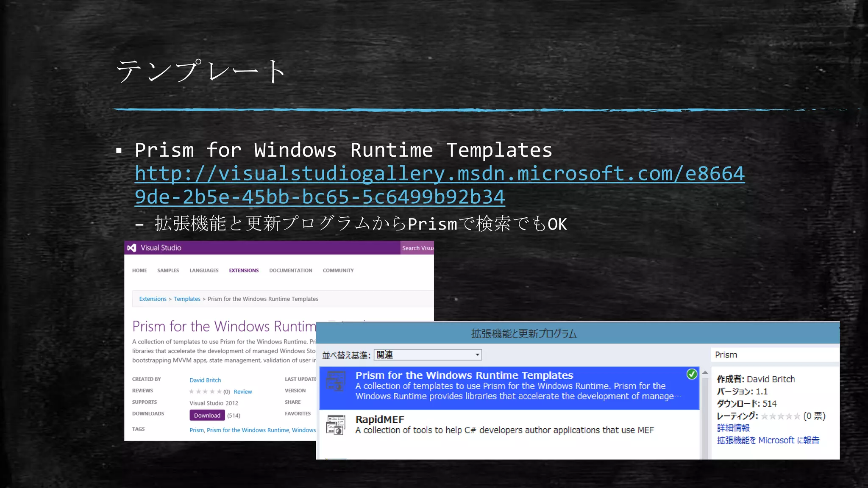Click the Visual Studio 2012 supports value
The width and height of the screenshot is (868, 488).
(214, 403)
